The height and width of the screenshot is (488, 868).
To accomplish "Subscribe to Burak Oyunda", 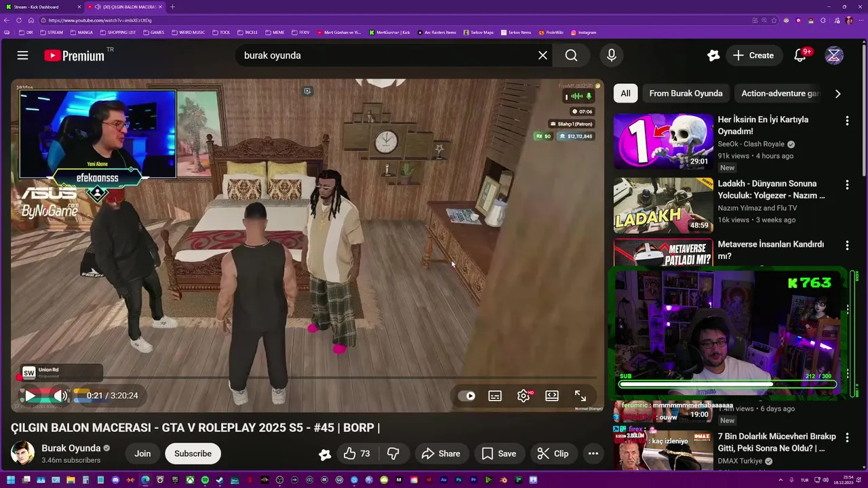I will point(193,453).
